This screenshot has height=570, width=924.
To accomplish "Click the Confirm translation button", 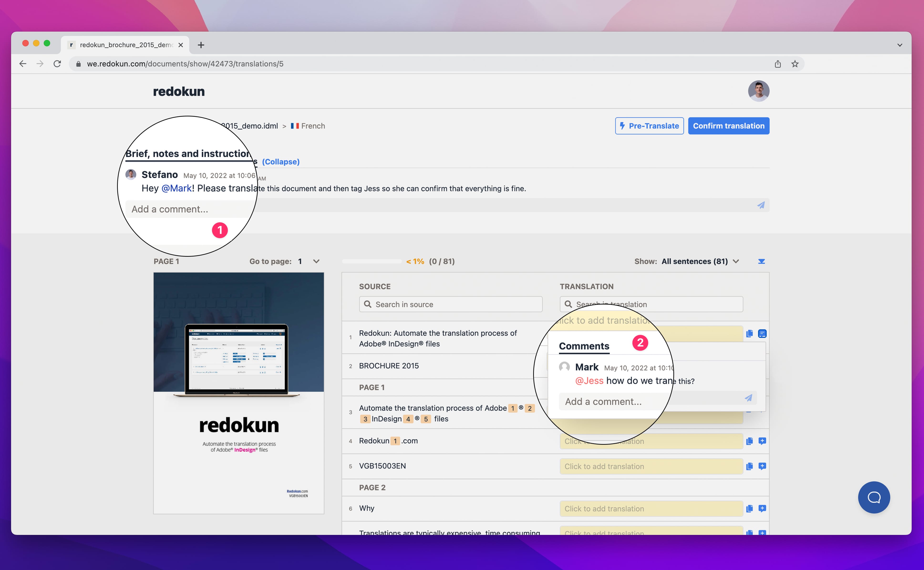I will tap(728, 126).
